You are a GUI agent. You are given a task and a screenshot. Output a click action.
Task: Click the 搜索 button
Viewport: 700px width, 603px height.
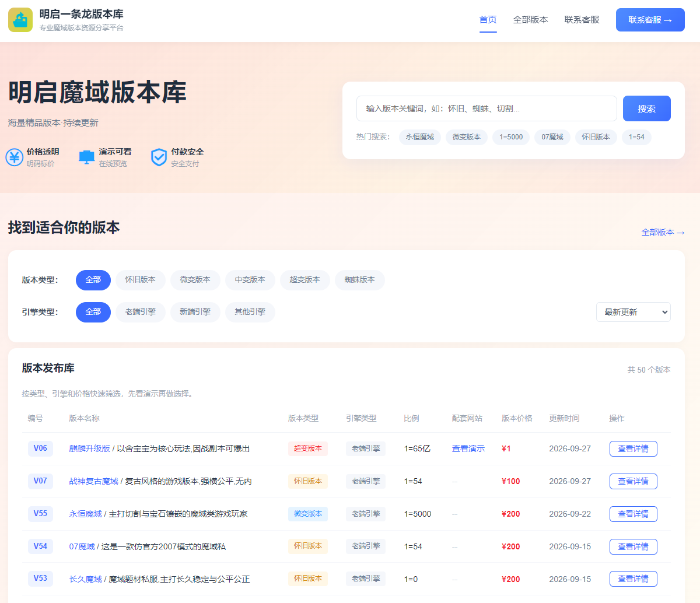(647, 108)
